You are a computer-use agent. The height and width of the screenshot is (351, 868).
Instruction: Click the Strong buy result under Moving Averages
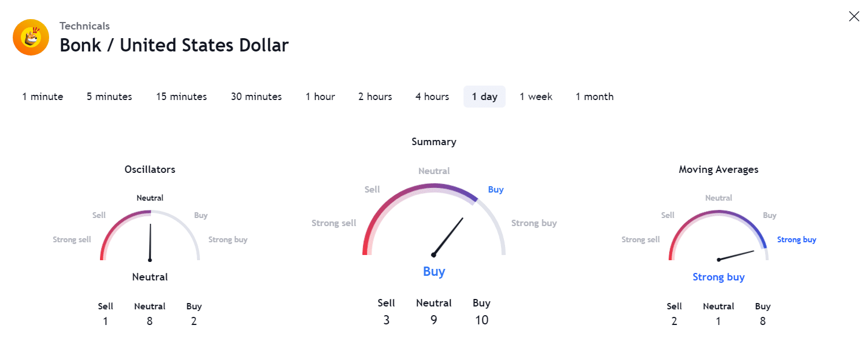(718, 277)
